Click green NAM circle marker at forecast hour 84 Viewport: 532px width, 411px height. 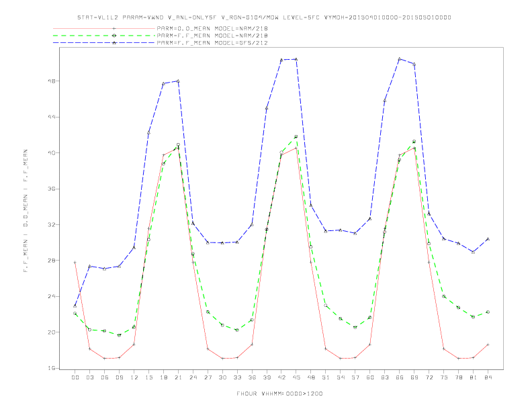(x=488, y=312)
